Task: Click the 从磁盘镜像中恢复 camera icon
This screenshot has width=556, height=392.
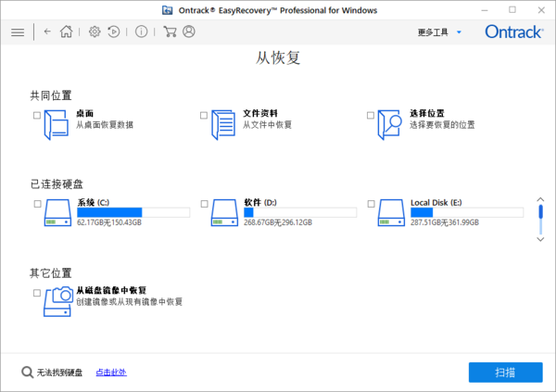Action: [x=57, y=301]
